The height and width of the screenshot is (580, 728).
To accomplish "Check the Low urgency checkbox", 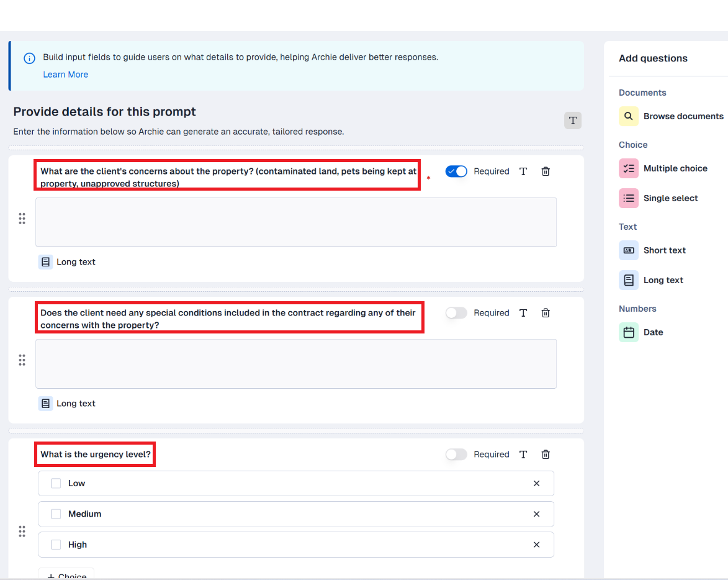I will (x=56, y=483).
